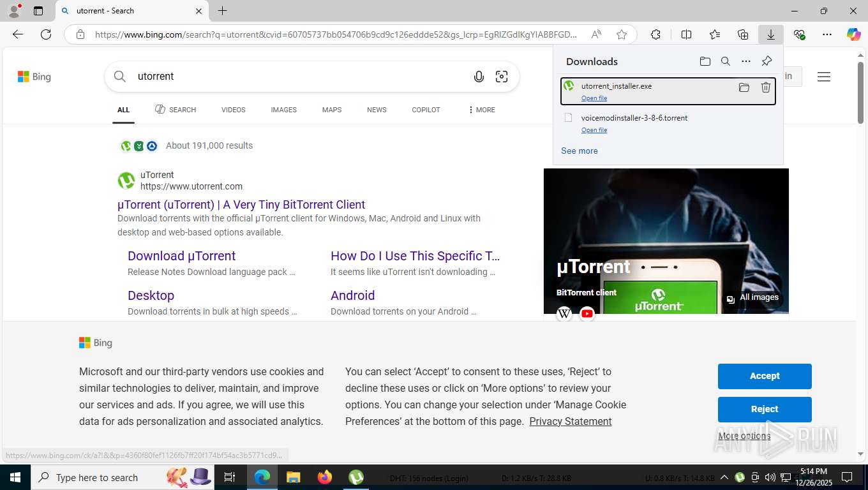Open the Extensions puzzle icon
Screen dimensions: 868x490
tap(655, 34)
